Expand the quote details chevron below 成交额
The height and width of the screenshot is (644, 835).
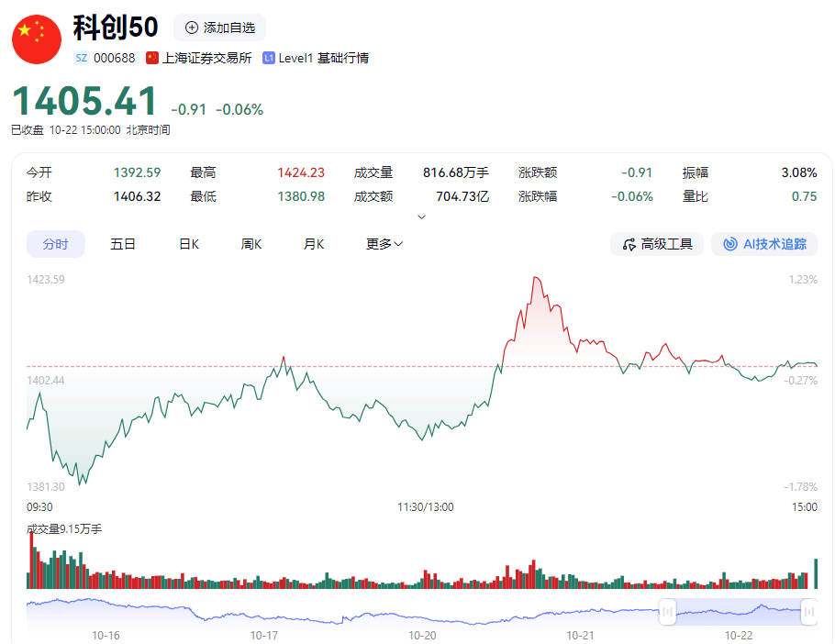pyautogui.click(x=421, y=216)
